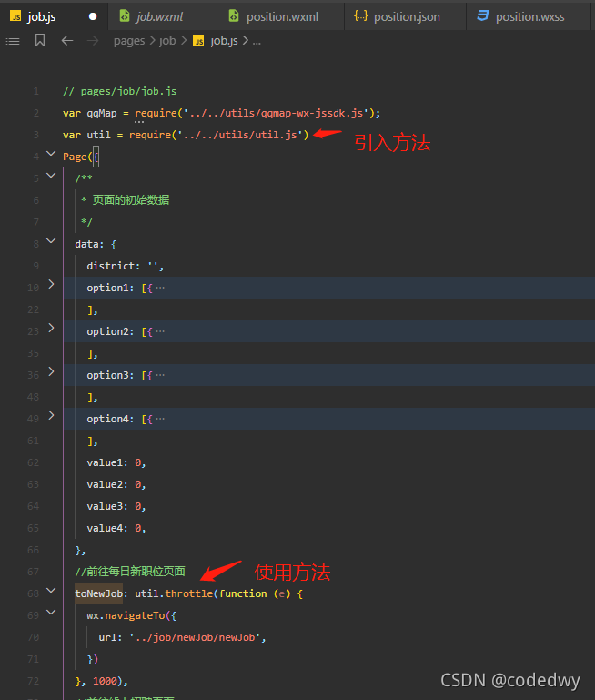Click the '// pages/job/job.js' comment

(119, 92)
